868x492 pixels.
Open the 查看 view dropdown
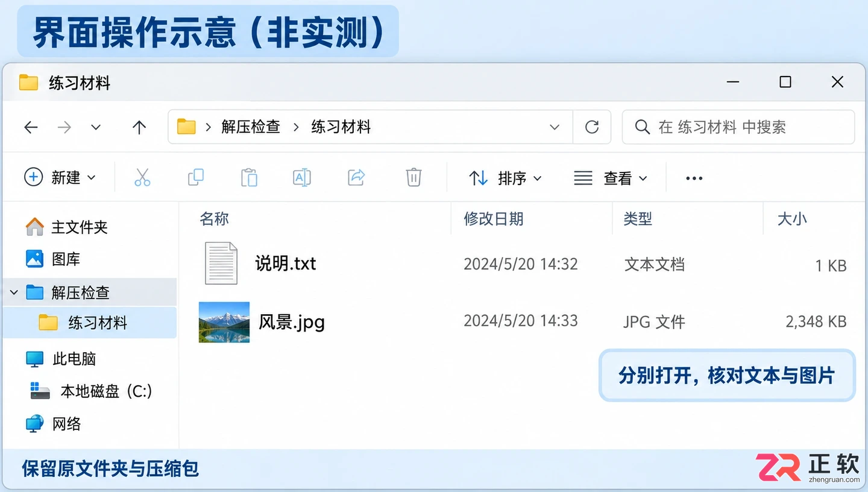611,178
